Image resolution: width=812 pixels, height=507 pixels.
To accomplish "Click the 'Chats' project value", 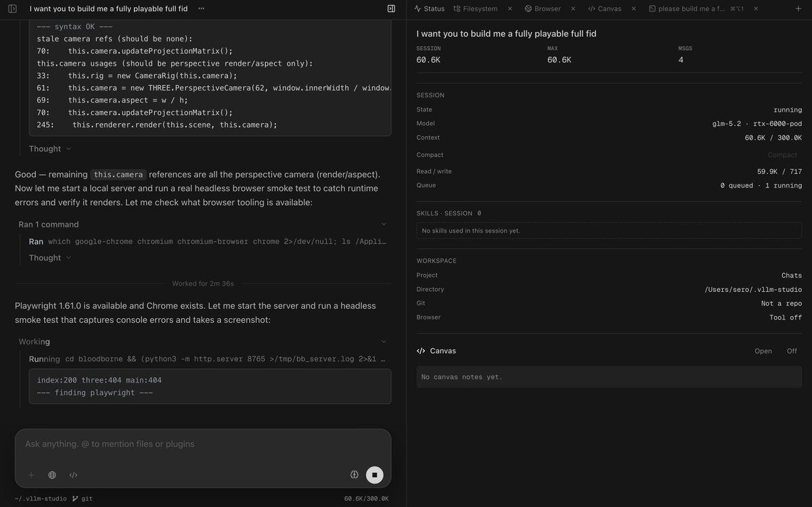I will click(x=792, y=275).
